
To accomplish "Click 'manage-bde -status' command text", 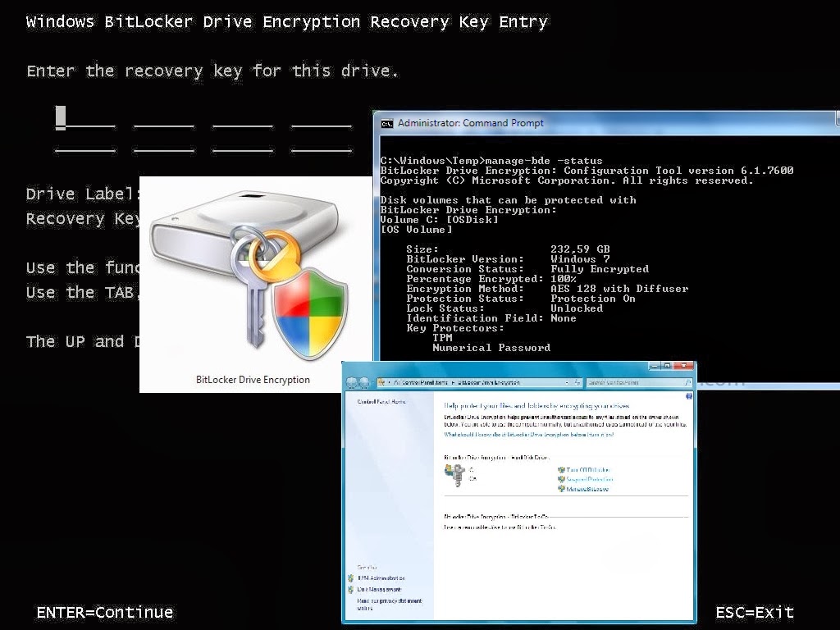I will 544,161.
